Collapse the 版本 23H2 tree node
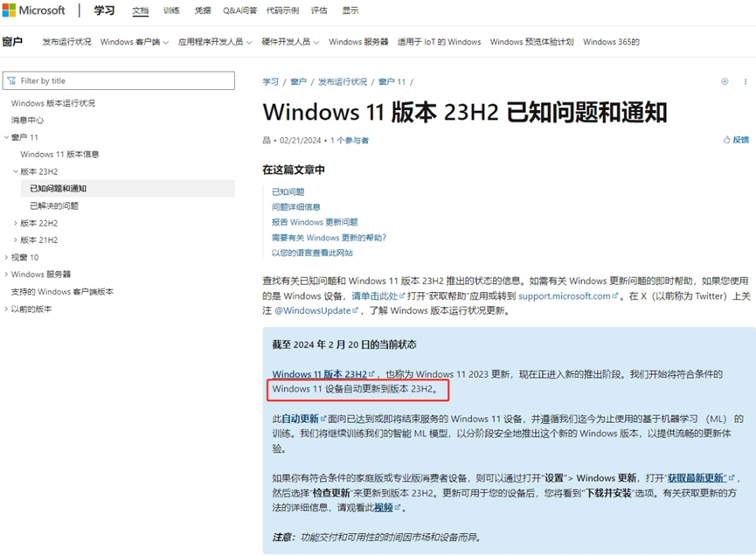 pyautogui.click(x=16, y=171)
